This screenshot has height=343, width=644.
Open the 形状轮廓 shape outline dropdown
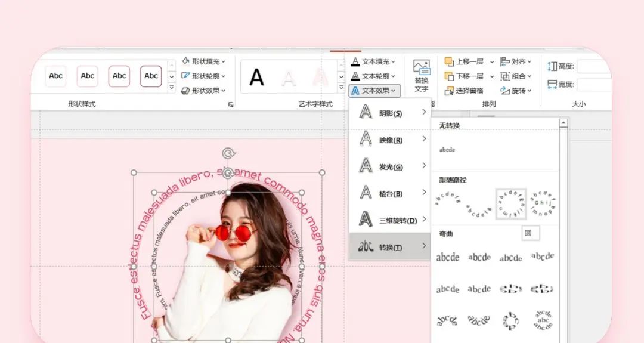204,76
